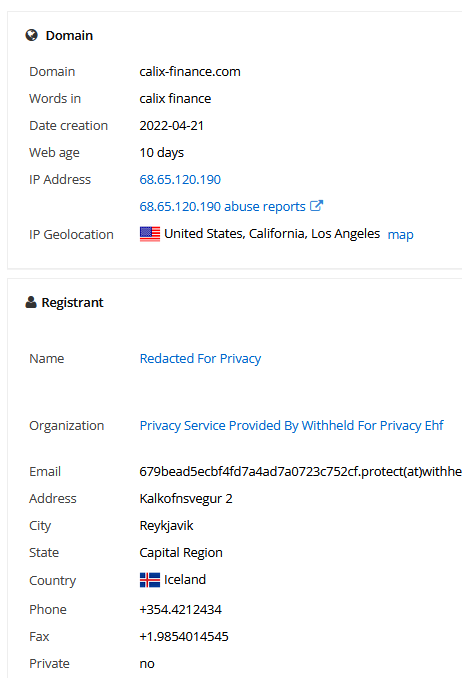Click the Redacted For Privacy name link

pyautogui.click(x=200, y=358)
